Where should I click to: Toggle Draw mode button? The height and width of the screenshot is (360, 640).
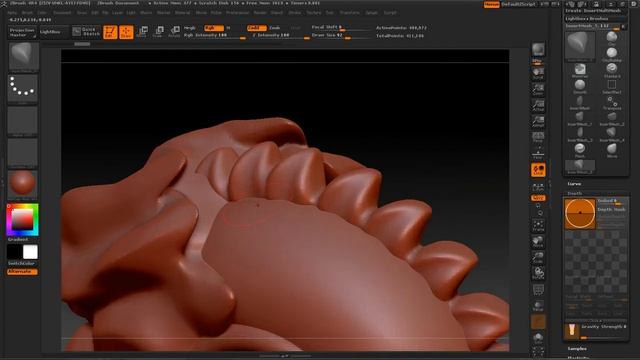[x=126, y=32]
